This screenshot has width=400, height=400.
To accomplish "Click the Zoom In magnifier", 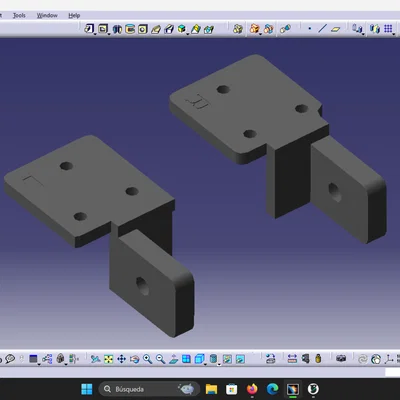I will click(x=148, y=359).
